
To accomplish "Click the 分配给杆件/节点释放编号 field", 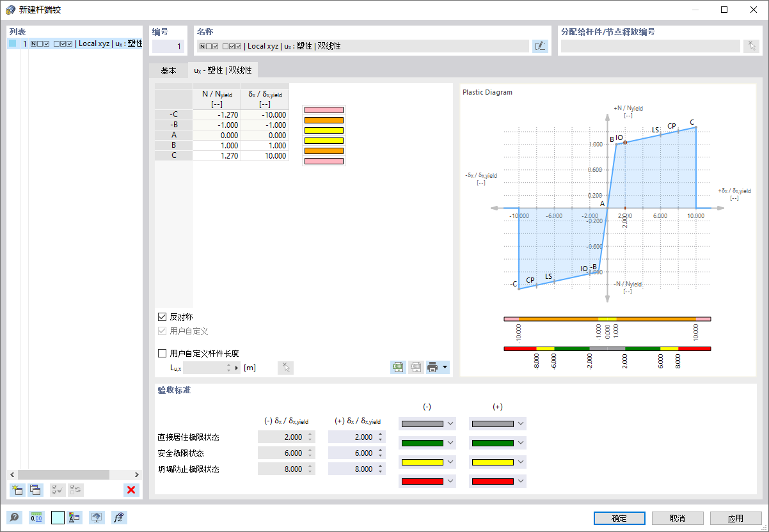I will (x=651, y=46).
